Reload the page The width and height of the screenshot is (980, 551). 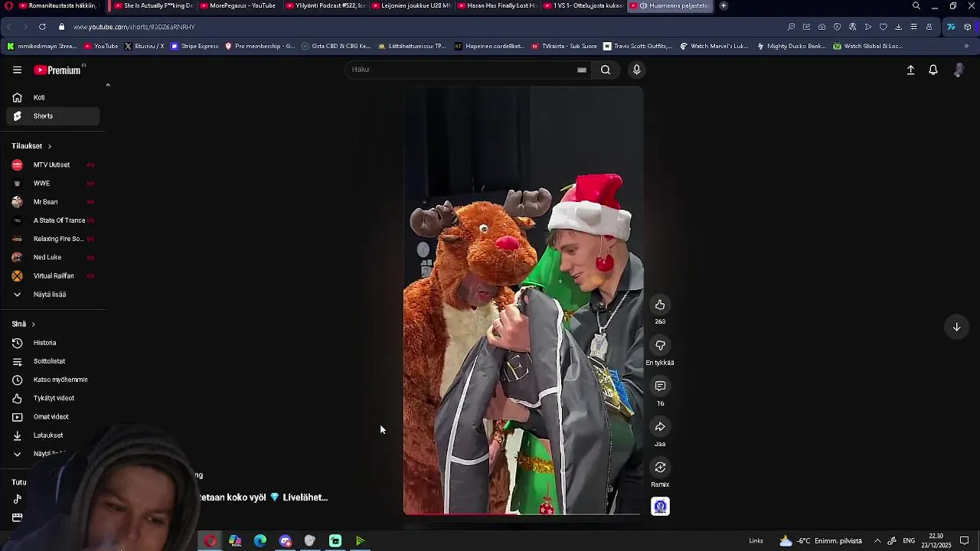pos(42,27)
